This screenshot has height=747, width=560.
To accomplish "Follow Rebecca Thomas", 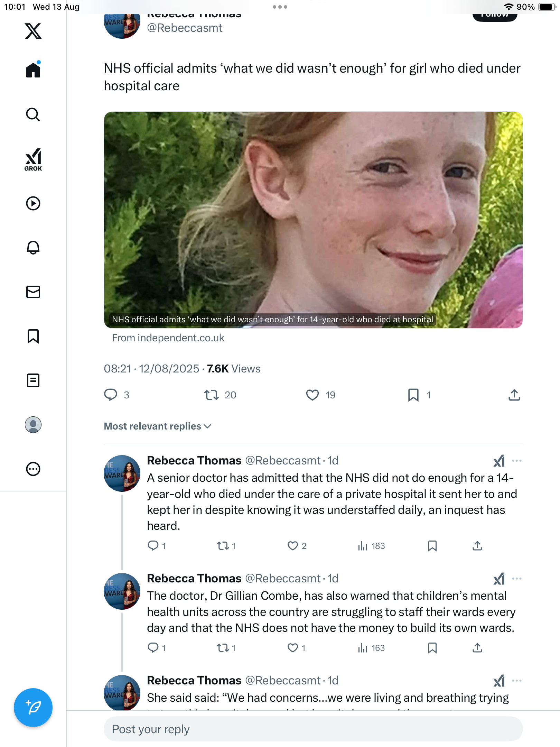I will (x=495, y=15).
